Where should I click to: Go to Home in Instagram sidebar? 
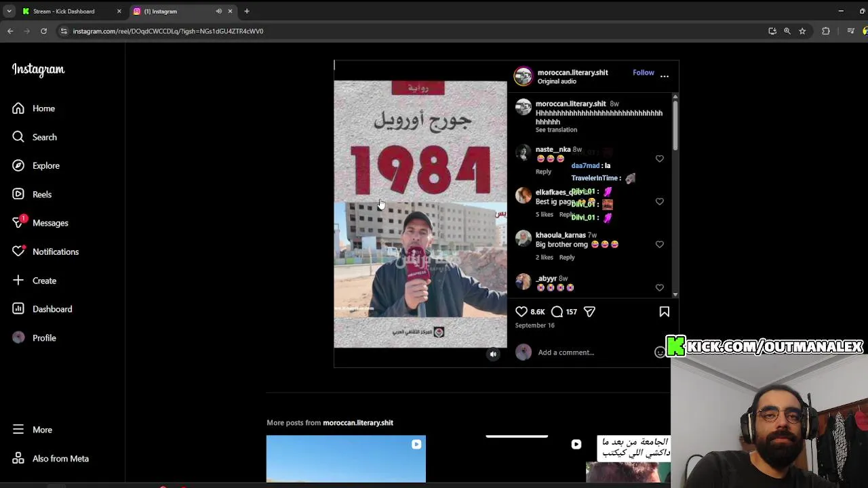pyautogui.click(x=43, y=108)
